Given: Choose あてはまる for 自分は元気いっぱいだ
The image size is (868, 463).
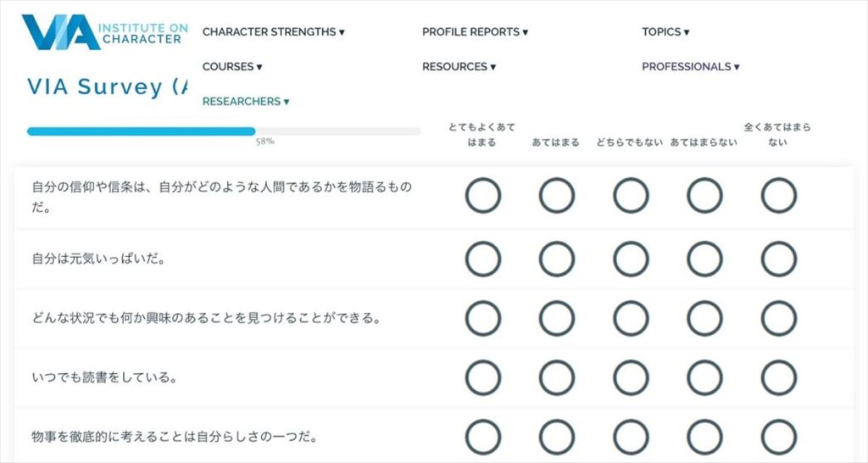Looking at the screenshot, I should click(557, 259).
